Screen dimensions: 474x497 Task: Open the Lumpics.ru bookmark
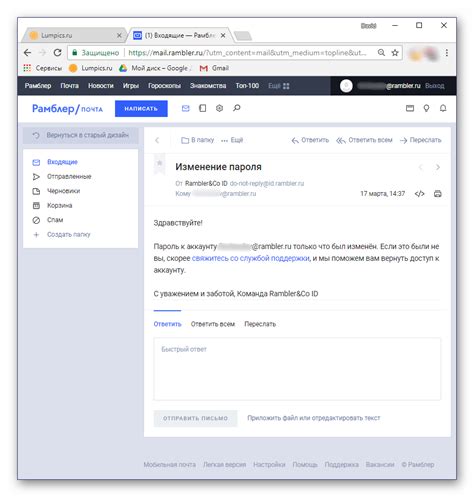point(90,68)
